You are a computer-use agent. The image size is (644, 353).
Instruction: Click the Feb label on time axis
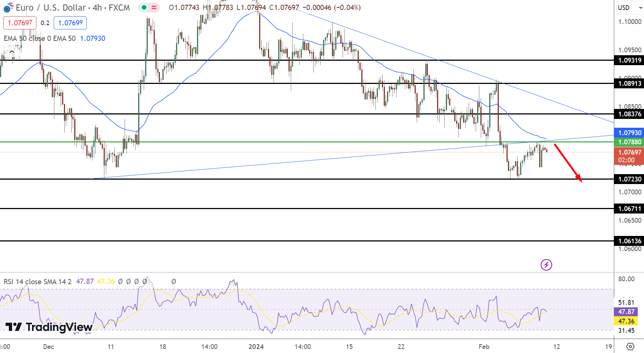point(484,346)
